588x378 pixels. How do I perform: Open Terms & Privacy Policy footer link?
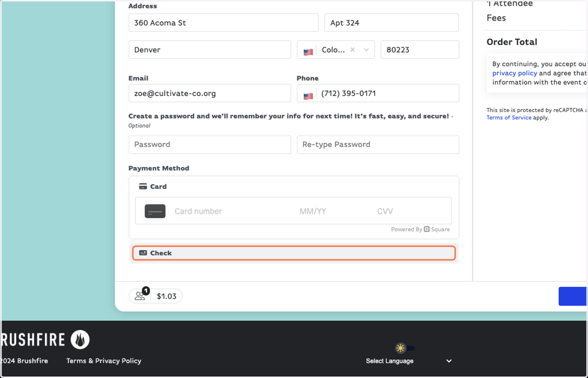pos(104,361)
